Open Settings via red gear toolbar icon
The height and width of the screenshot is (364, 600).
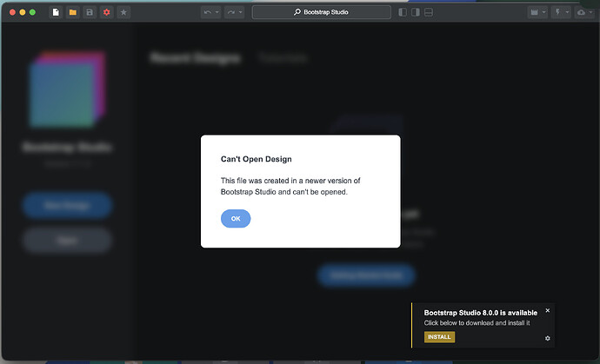107,12
